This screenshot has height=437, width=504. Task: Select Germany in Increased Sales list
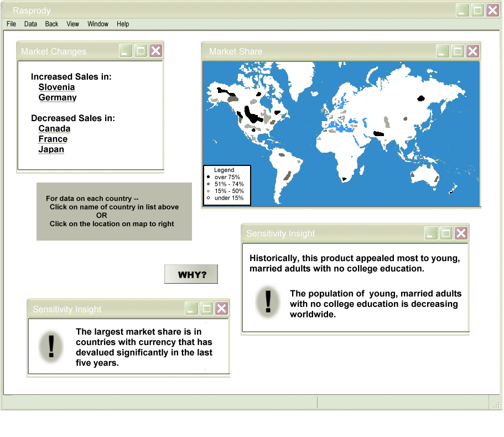[58, 98]
